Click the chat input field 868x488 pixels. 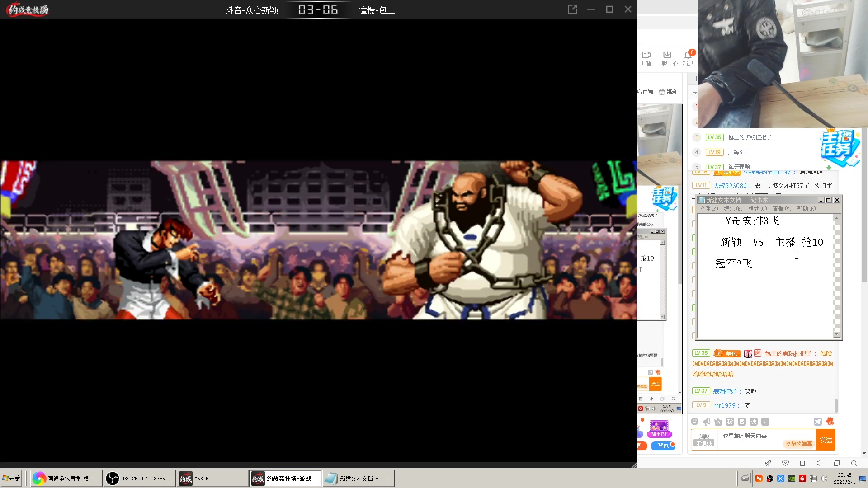pos(766,440)
